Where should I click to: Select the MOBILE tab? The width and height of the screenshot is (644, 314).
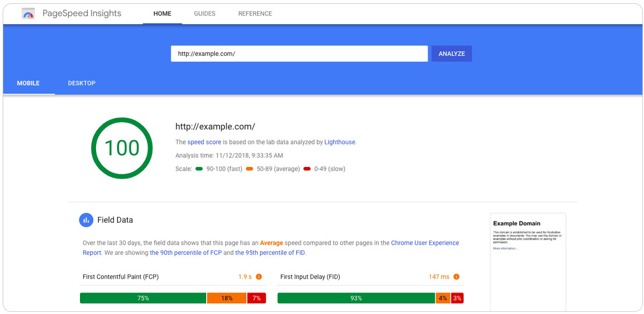[x=28, y=83]
